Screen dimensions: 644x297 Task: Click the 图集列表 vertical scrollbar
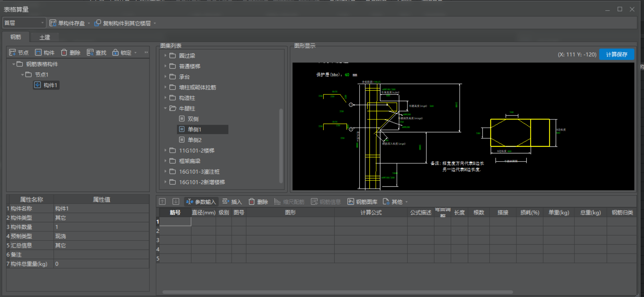[281, 146]
